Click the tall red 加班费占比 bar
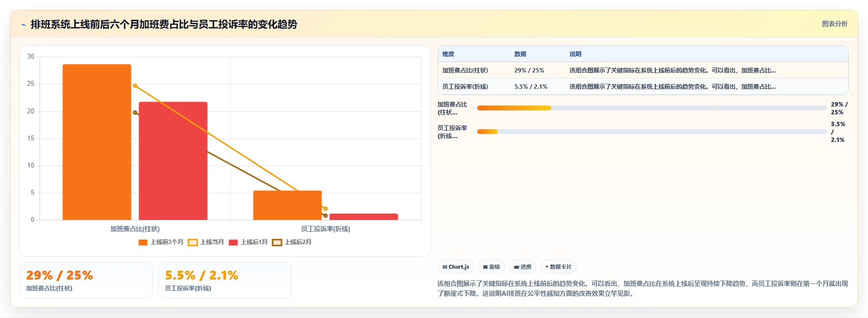868x318 pixels. click(x=173, y=161)
